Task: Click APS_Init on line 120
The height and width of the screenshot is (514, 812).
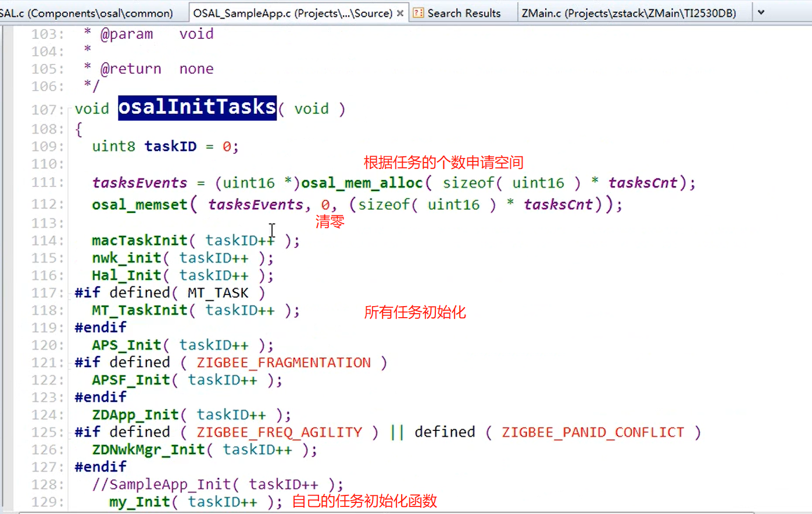Action: tap(126, 345)
